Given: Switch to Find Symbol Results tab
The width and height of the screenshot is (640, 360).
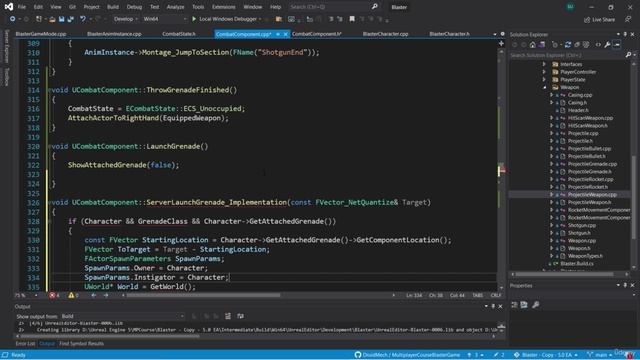Looking at the screenshot, I should 81,344.
